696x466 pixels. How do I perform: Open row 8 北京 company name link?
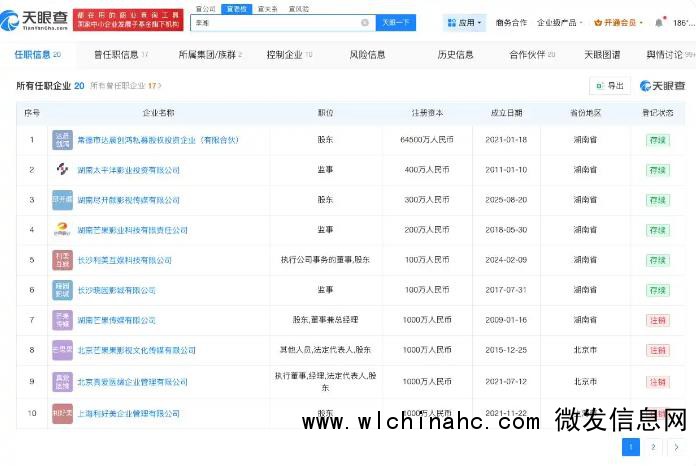click(x=136, y=350)
